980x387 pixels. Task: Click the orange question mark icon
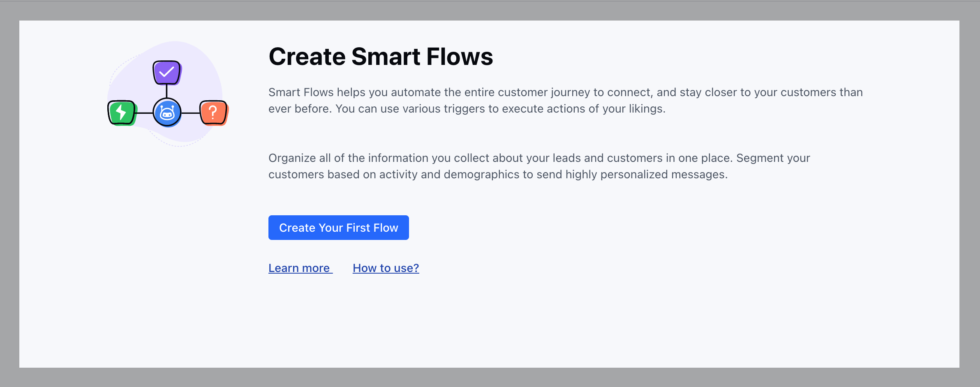click(214, 113)
